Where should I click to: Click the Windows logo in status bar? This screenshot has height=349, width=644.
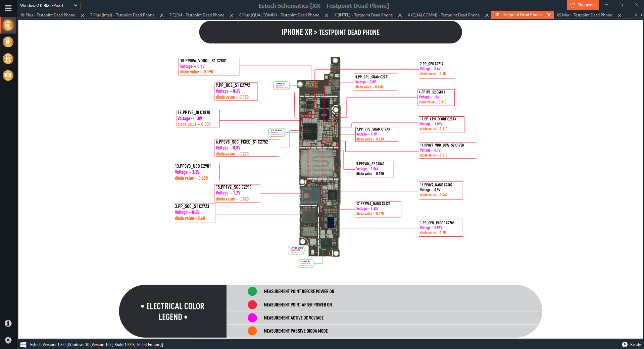(x=23, y=345)
